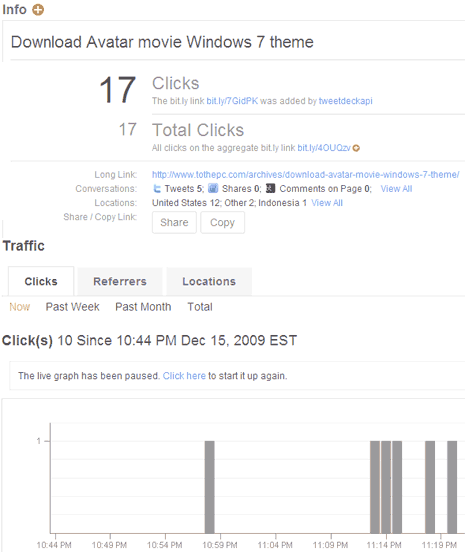
Task: Click the Share button
Action: pos(174,222)
